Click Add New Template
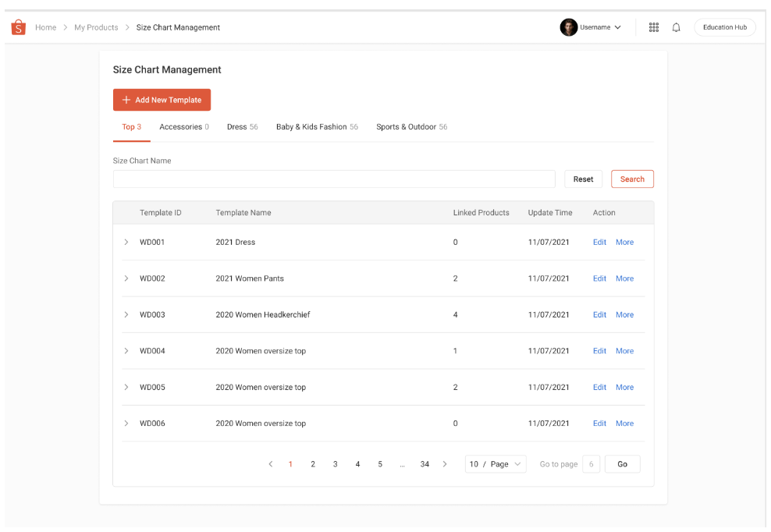Viewport: 771px width, 532px height. [162, 100]
